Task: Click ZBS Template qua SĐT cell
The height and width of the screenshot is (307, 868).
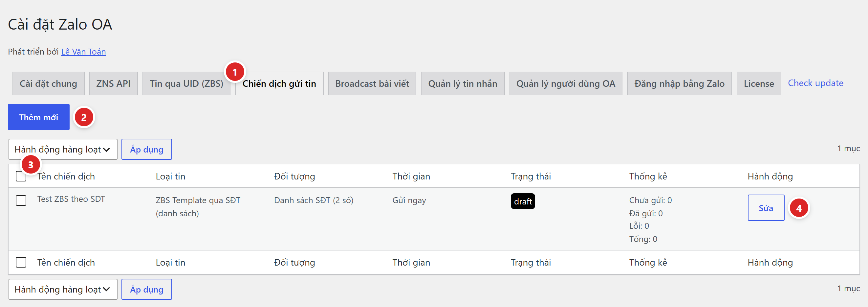Action: pos(198,206)
